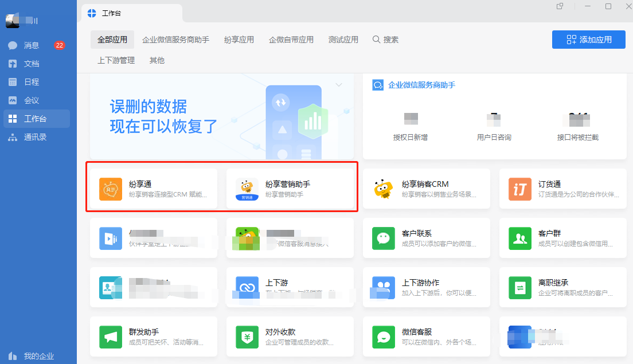633x364 pixels.
Task: Open the 客户联系 green chat icon
Action: coord(384,238)
